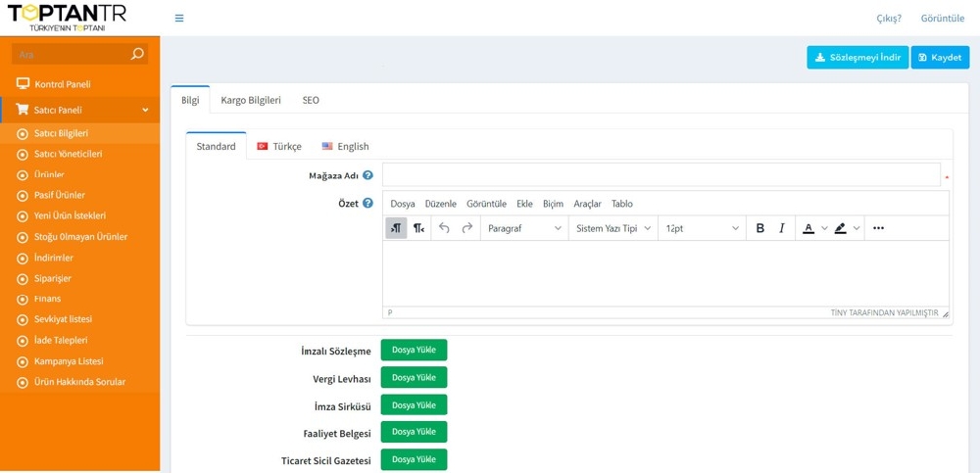980x473 pixels.
Task: Click the bold formatting icon
Action: point(759,228)
